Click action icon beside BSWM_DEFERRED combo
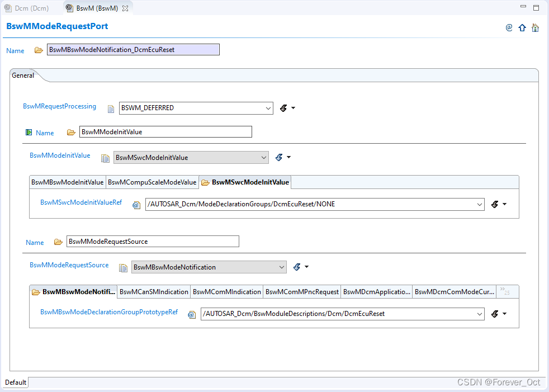 coord(283,108)
